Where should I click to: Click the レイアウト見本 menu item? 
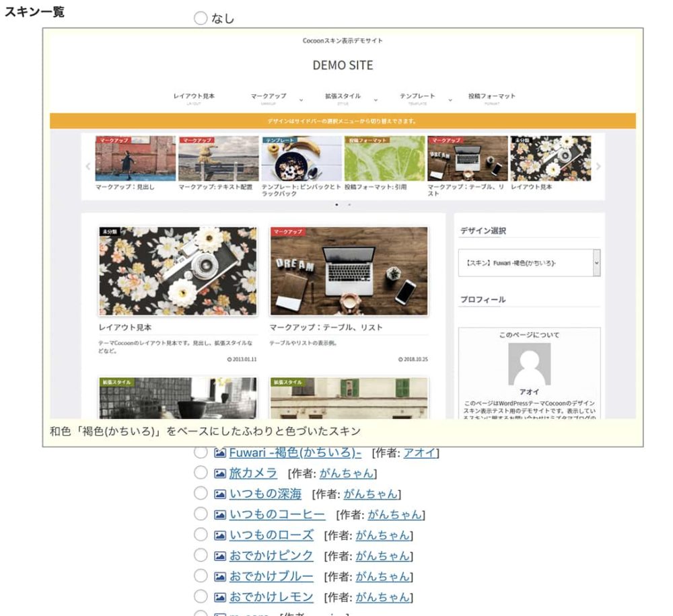(x=192, y=96)
